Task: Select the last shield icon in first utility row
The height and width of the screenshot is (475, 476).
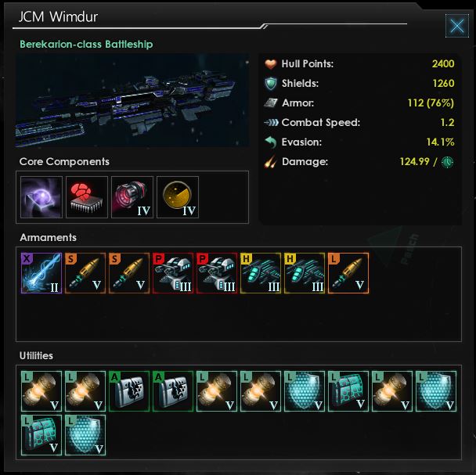Action: coord(436,391)
